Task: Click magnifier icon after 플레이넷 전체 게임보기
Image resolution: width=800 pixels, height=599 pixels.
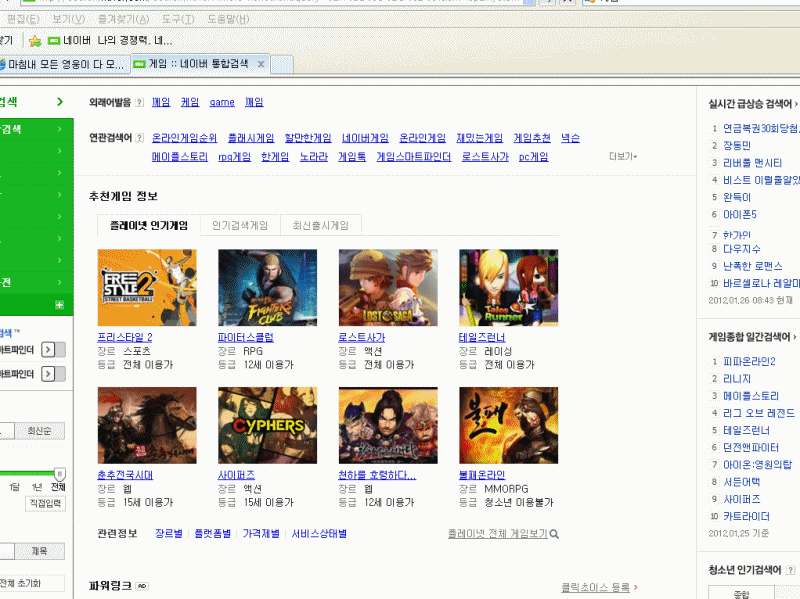Action: pyautogui.click(x=554, y=534)
